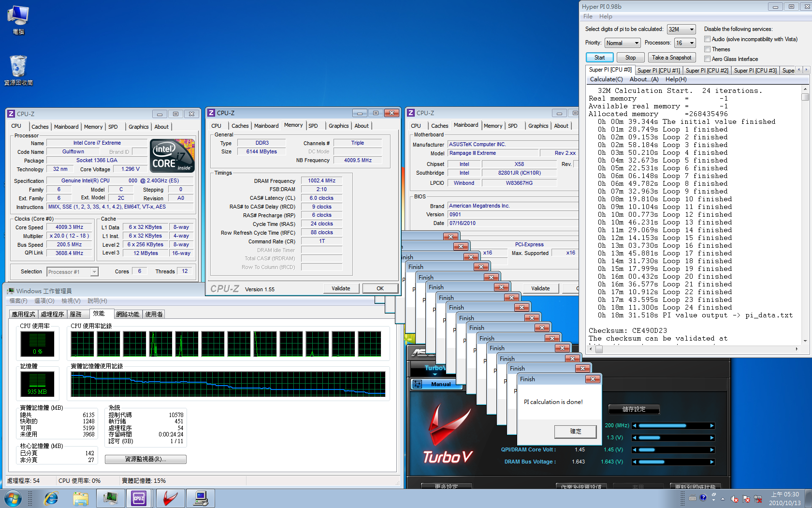Screen dimensions: 812x508
Task: Switch to Hyper PI computer taskbar icon
Action: coord(200,498)
